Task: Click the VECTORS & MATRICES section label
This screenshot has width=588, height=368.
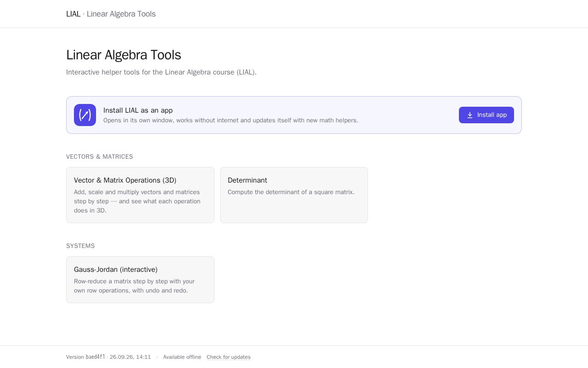Action: [x=100, y=157]
